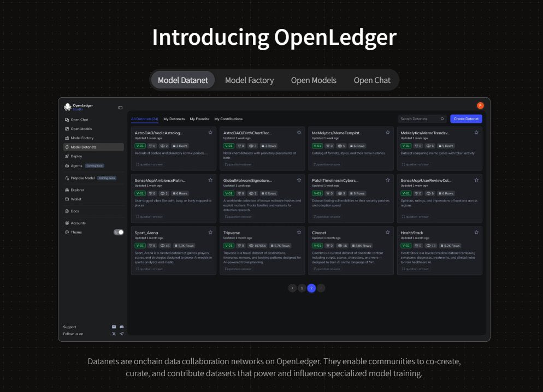Image resolution: width=543 pixels, height=392 pixels.
Task: Favorite the PatchTimelinesinCybers card star
Action: tap(387, 180)
